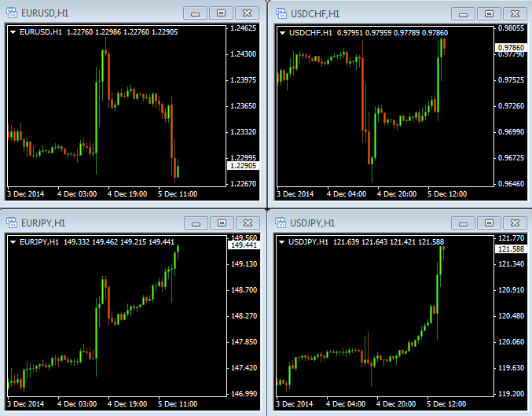
Task: Expand the USDJPY,H1 chart dropdown triangle
Action: (x=281, y=242)
